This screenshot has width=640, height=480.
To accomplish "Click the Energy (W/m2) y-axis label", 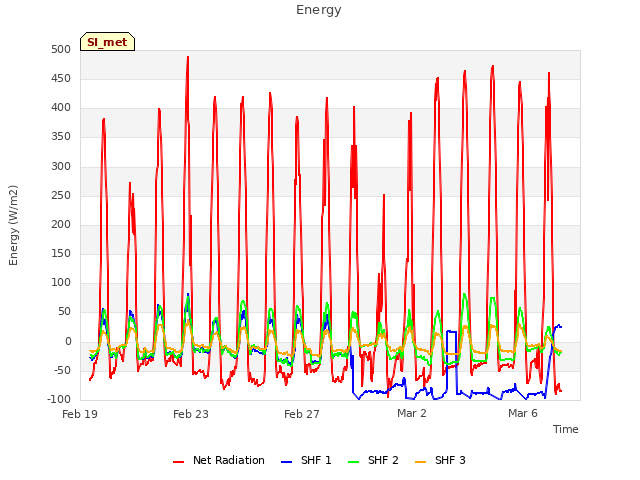I will (13, 225).
